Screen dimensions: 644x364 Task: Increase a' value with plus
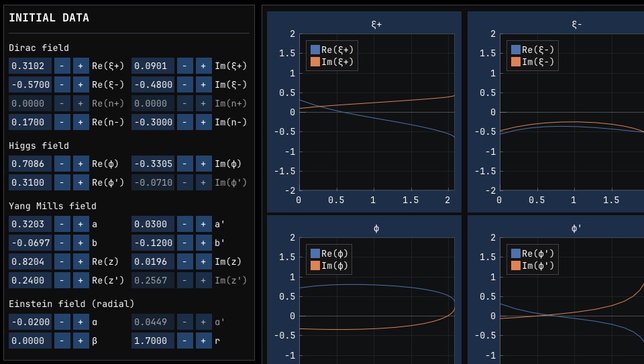coord(204,224)
